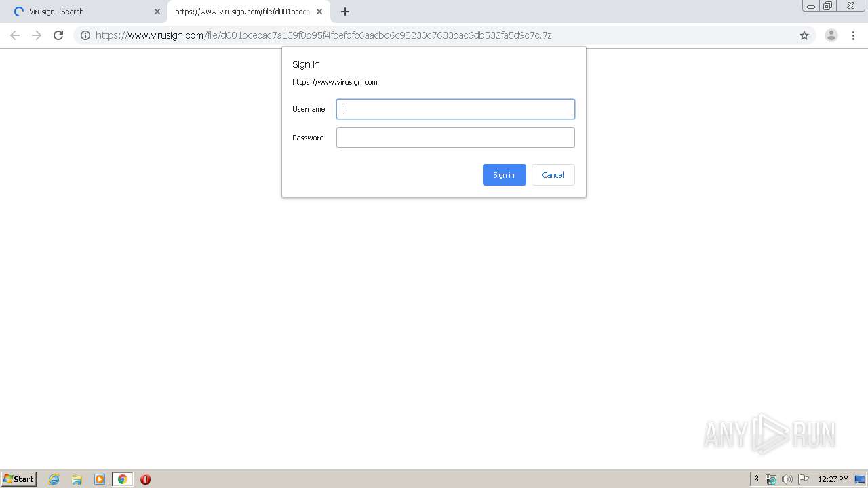Open the Chrome profile avatar

tap(831, 35)
